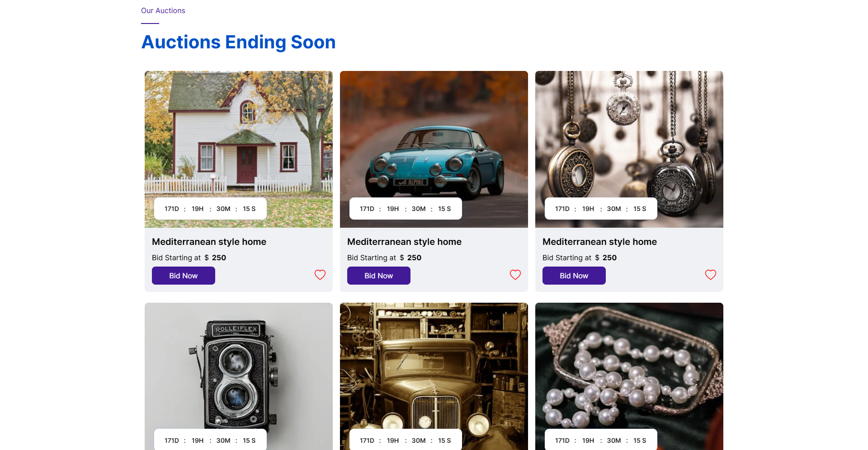Click heart icon on blue car card

(x=515, y=275)
